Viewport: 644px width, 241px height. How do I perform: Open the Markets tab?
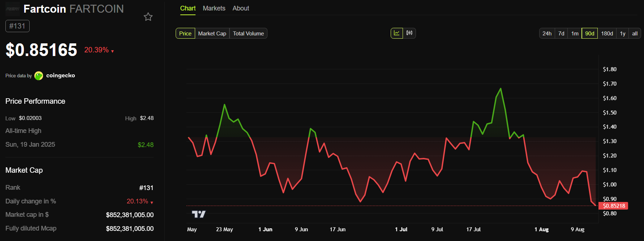[214, 8]
